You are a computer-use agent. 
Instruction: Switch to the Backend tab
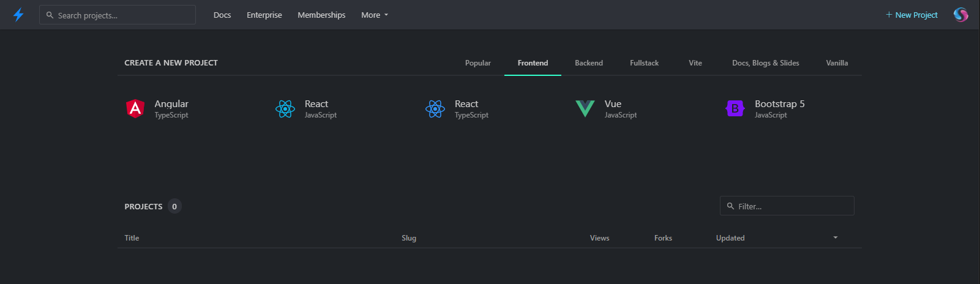(x=589, y=63)
